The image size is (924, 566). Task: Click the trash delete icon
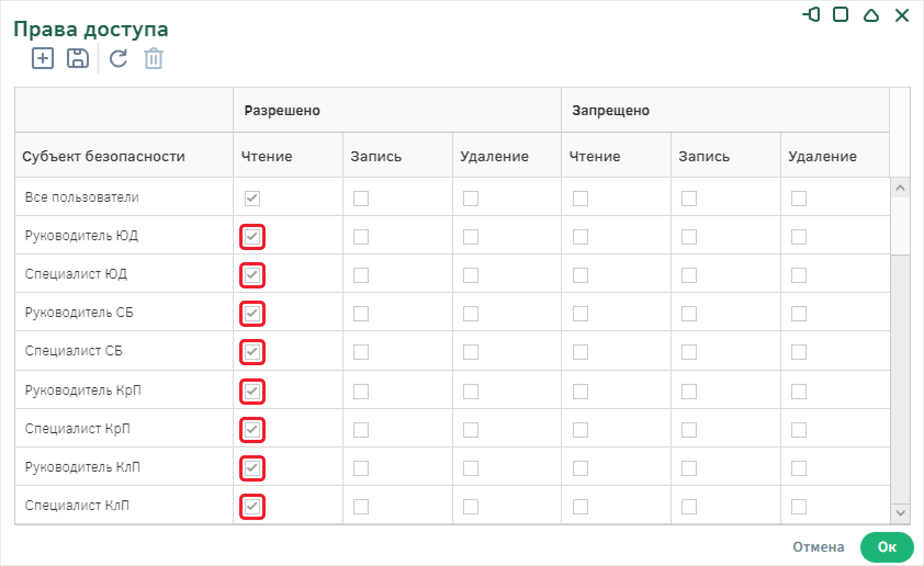154,58
